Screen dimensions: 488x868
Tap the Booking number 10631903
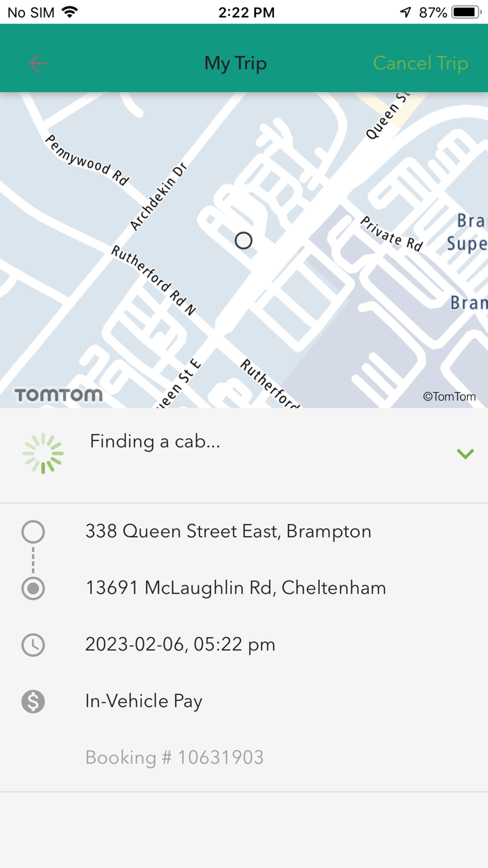pyautogui.click(x=174, y=757)
